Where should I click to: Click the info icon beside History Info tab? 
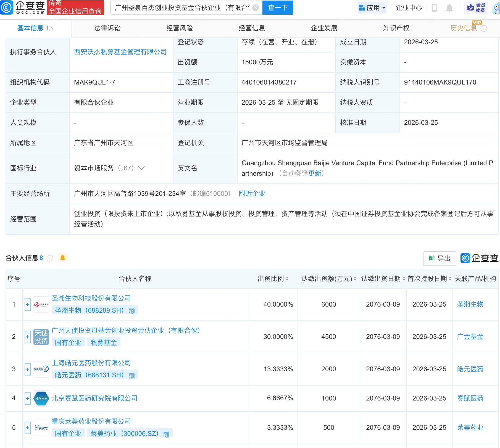pyautogui.click(x=484, y=28)
